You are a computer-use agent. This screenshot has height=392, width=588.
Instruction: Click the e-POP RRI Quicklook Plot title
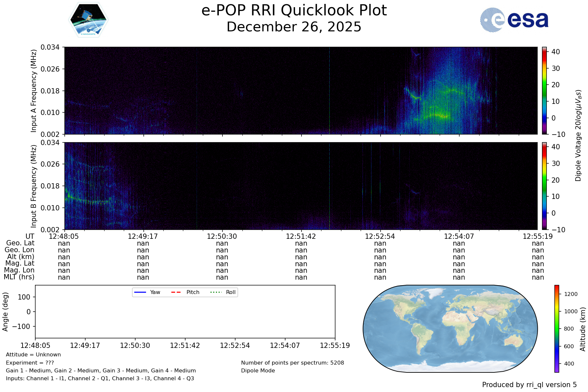point(294,10)
